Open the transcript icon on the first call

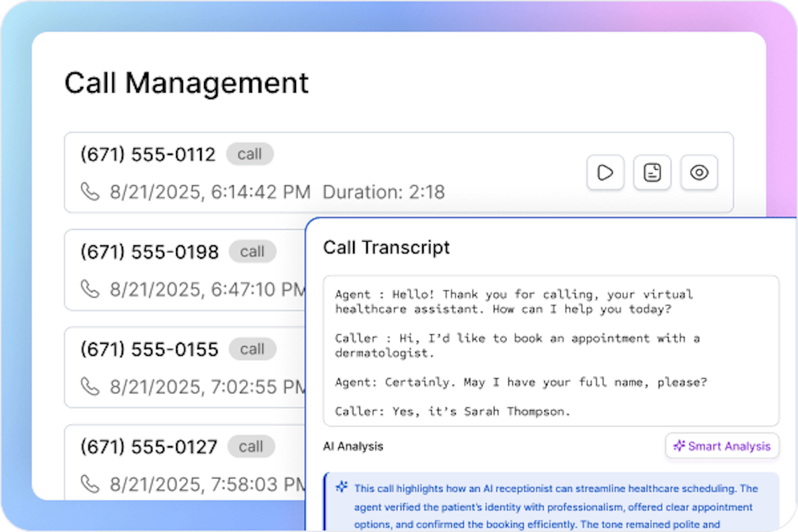(x=652, y=173)
